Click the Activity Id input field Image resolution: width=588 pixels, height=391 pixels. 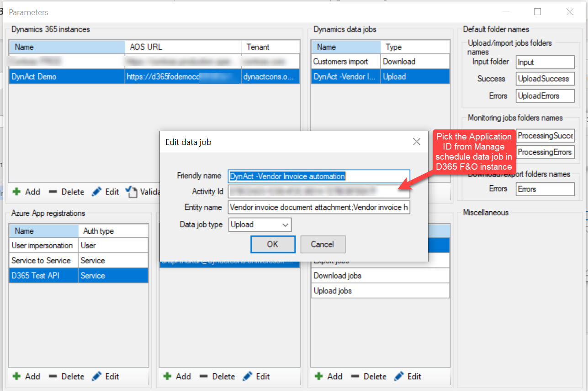pyautogui.click(x=319, y=192)
